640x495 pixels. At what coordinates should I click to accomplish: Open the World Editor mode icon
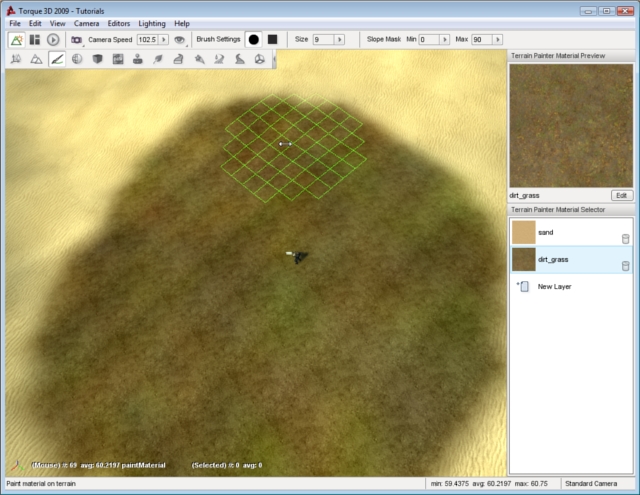(17, 40)
